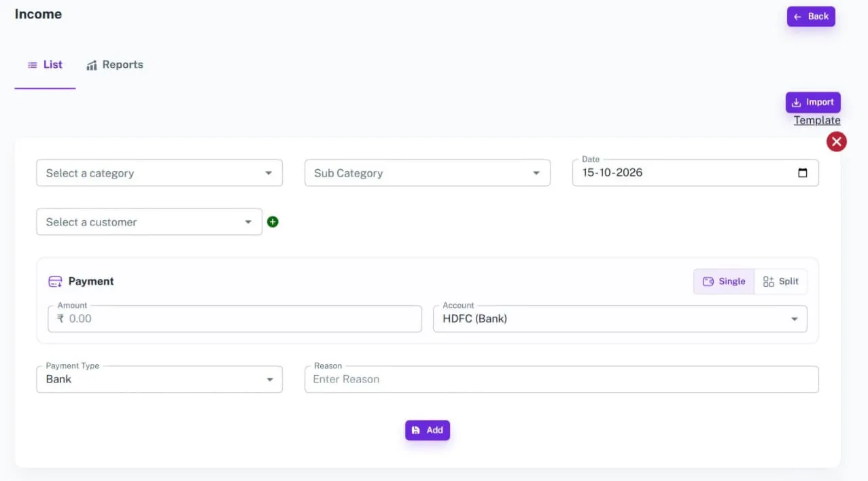868x481 pixels.
Task: Click the Payment section title
Action: click(91, 281)
